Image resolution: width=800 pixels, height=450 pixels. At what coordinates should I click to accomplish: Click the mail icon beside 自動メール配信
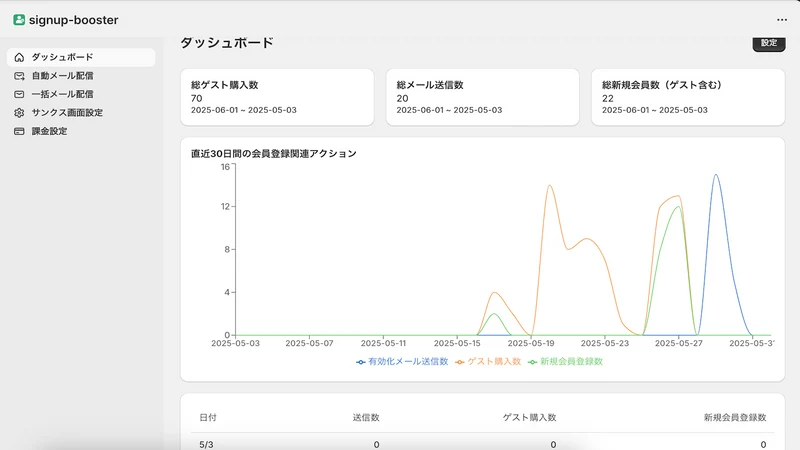(x=19, y=76)
